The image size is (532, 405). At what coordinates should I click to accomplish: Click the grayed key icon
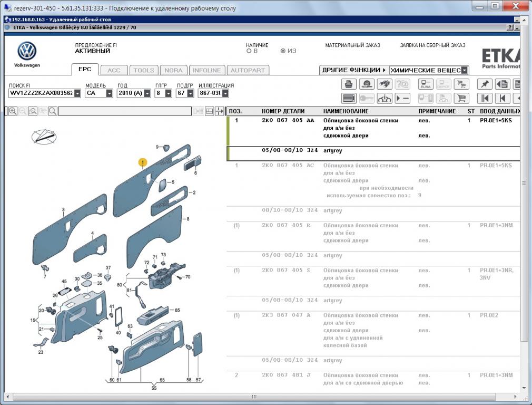(x=367, y=98)
